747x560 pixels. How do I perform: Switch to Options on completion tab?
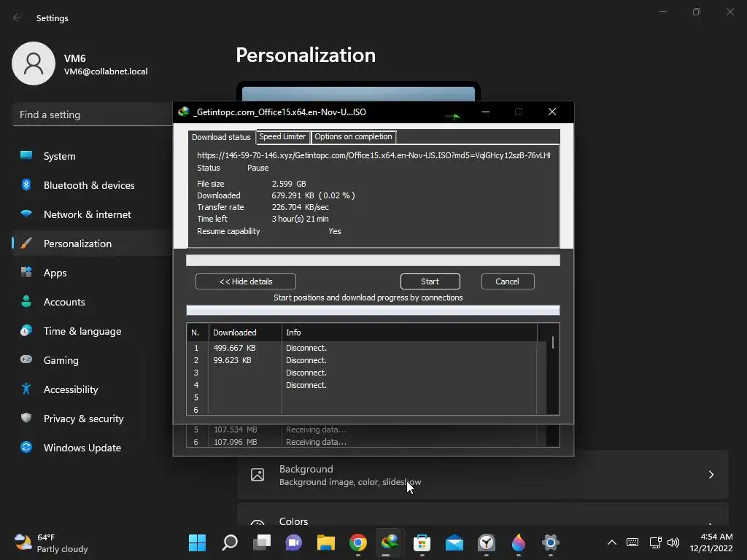353,136
